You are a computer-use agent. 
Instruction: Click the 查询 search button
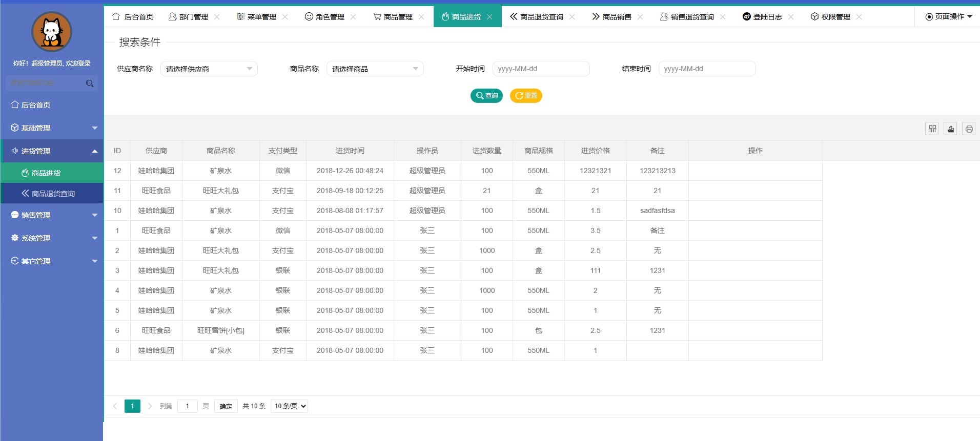[x=486, y=96]
